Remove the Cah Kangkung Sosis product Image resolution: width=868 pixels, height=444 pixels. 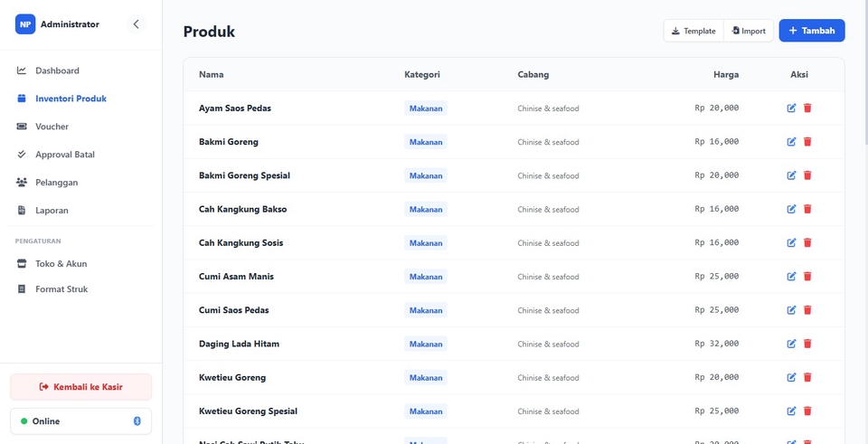pyautogui.click(x=807, y=243)
